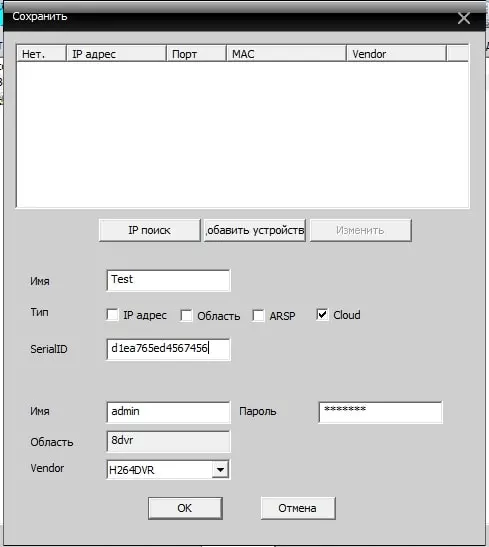This screenshot has width=489, height=547.
Task: Check the Область type checkbox
Action: coord(186,315)
